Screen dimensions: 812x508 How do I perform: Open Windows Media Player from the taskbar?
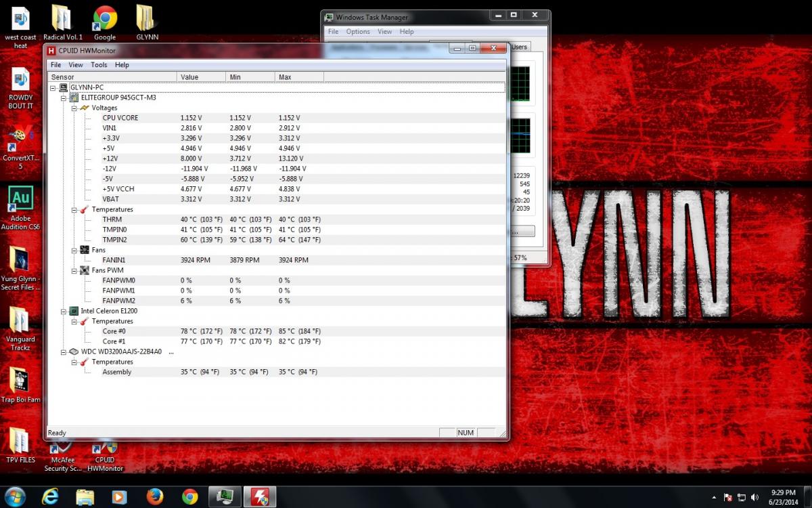point(120,497)
